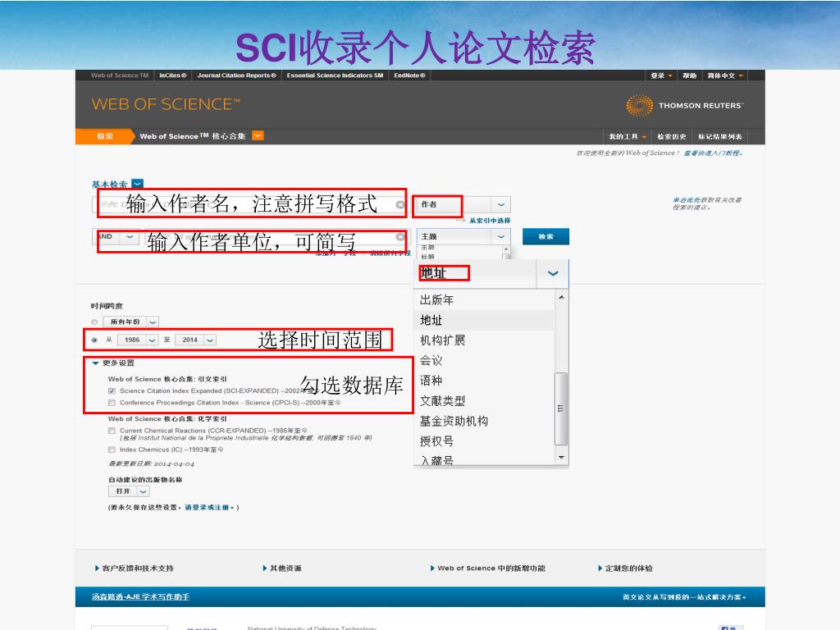Open the orange database selector arrow

[258, 135]
